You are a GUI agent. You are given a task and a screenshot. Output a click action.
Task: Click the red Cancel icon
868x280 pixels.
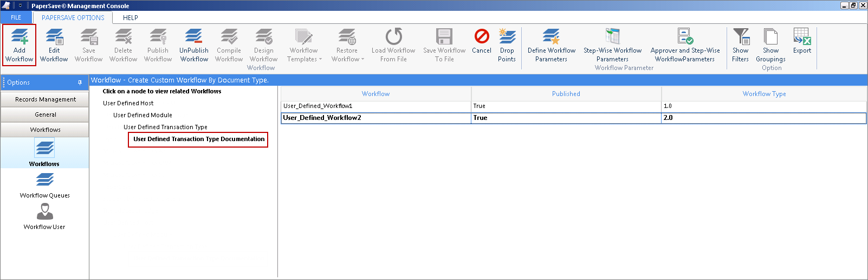(x=482, y=41)
